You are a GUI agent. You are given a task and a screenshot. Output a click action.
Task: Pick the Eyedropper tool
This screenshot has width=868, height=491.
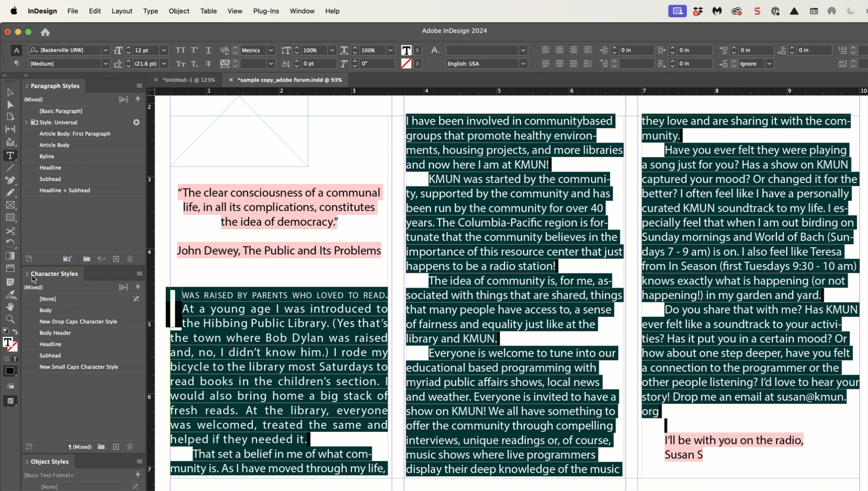pos(10,294)
